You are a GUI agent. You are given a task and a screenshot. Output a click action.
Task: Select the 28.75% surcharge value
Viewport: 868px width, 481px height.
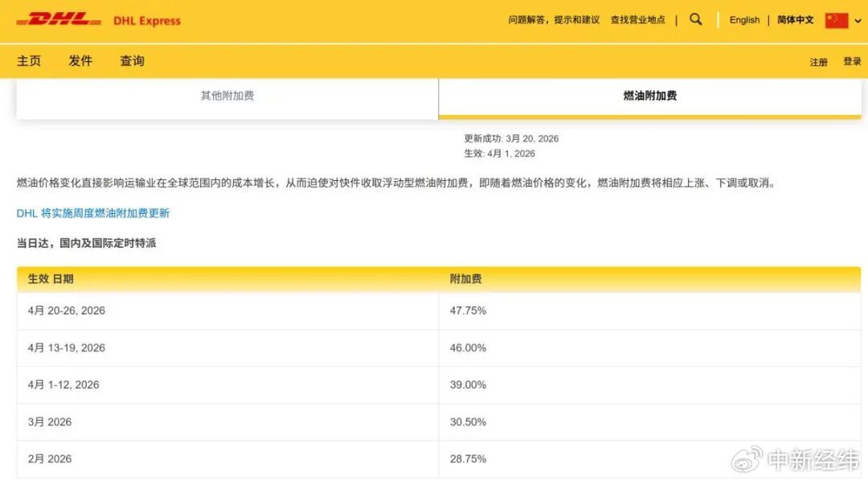tap(468, 458)
